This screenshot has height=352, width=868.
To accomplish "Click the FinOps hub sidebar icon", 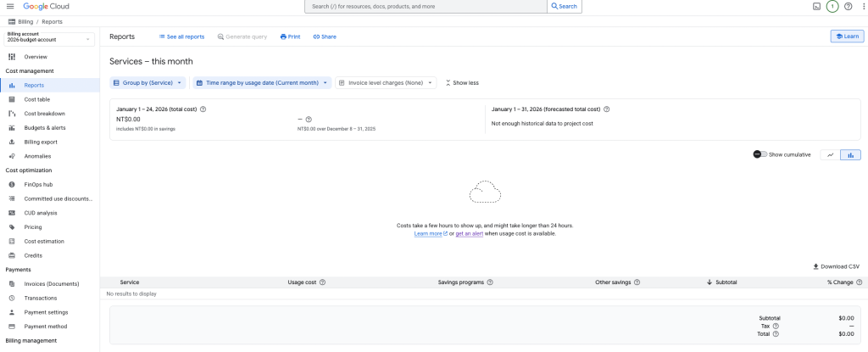I will pyautogui.click(x=12, y=185).
